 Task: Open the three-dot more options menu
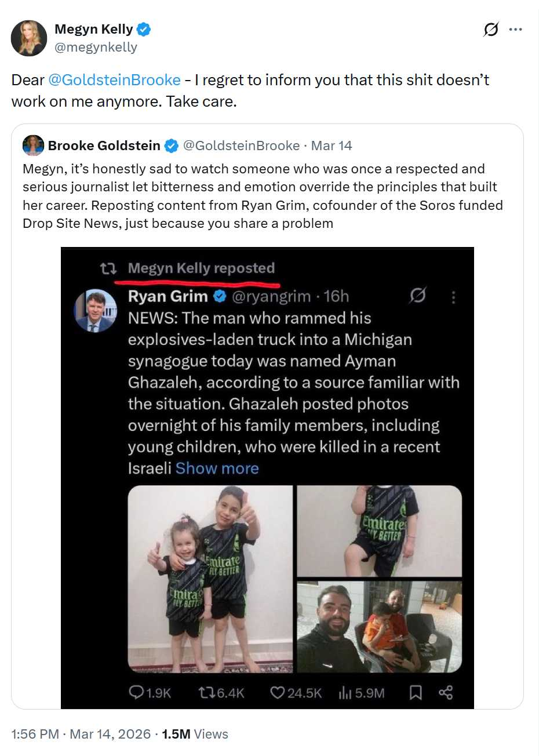coord(515,30)
